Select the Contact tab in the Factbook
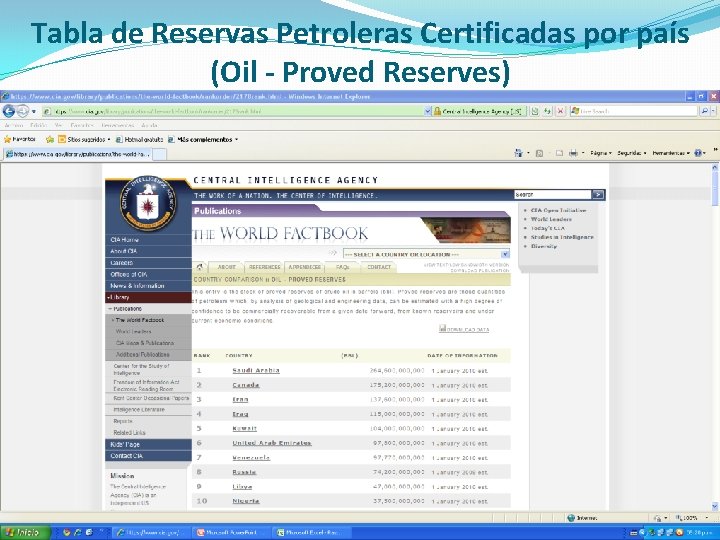The height and width of the screenshot is (540, 720). 379,267
